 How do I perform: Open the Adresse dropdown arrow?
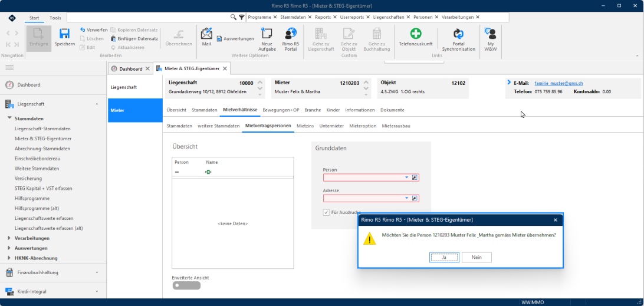tap(406, 198)
